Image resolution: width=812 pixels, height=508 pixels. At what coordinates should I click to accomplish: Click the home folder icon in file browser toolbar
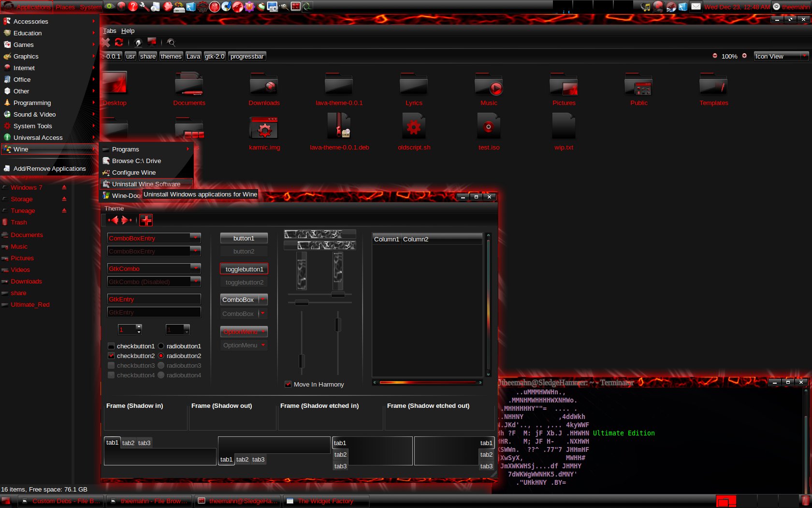coord(138,43)
